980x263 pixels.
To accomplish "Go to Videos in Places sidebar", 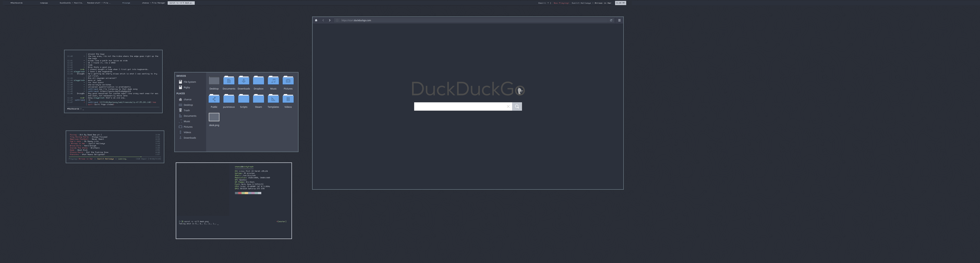I will pos(185,132).
